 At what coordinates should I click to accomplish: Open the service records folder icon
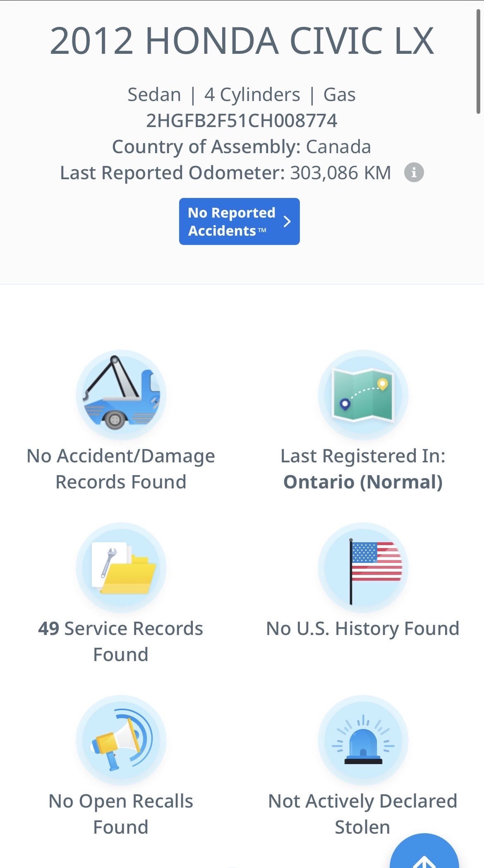(x=121, y=567)
